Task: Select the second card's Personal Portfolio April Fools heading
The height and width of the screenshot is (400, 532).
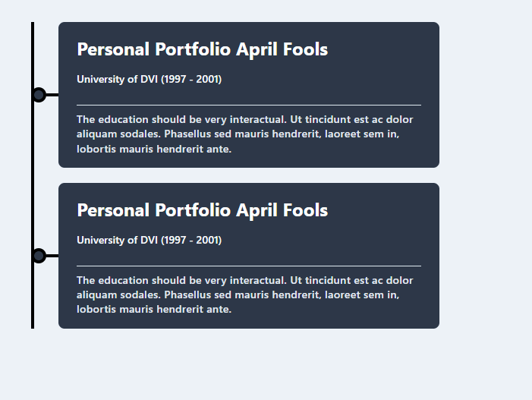Action: 202,210
